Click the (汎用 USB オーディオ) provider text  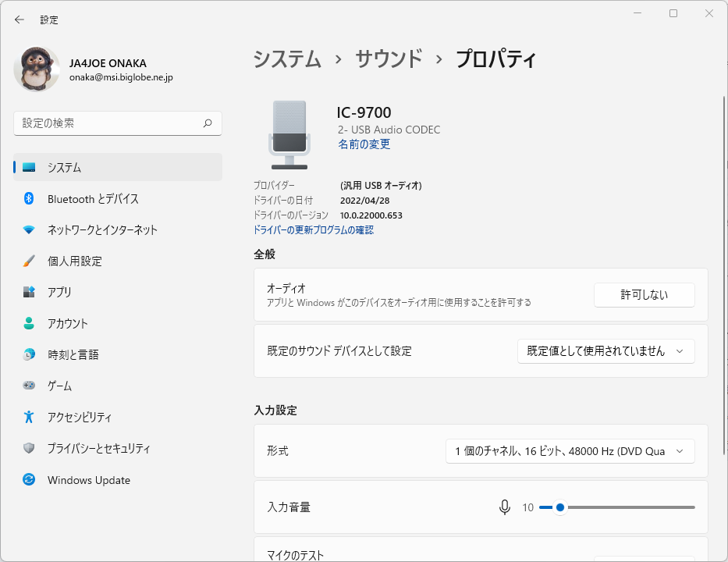[x=381, y=186]
